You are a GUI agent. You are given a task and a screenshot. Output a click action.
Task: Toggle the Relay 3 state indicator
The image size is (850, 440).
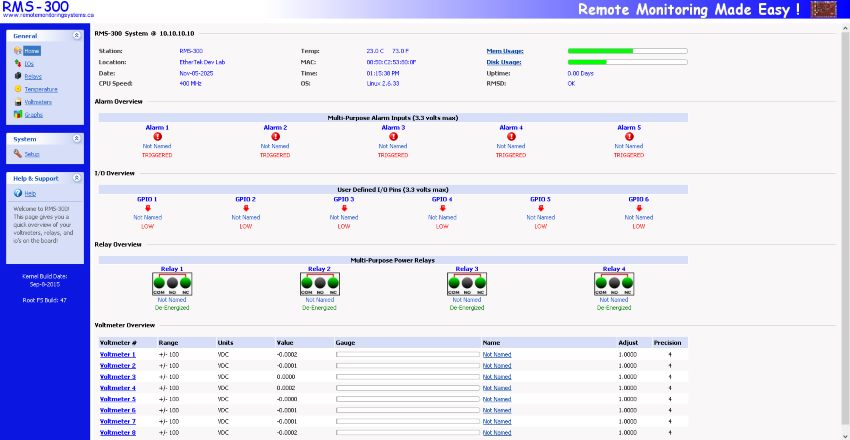point(466,284)
